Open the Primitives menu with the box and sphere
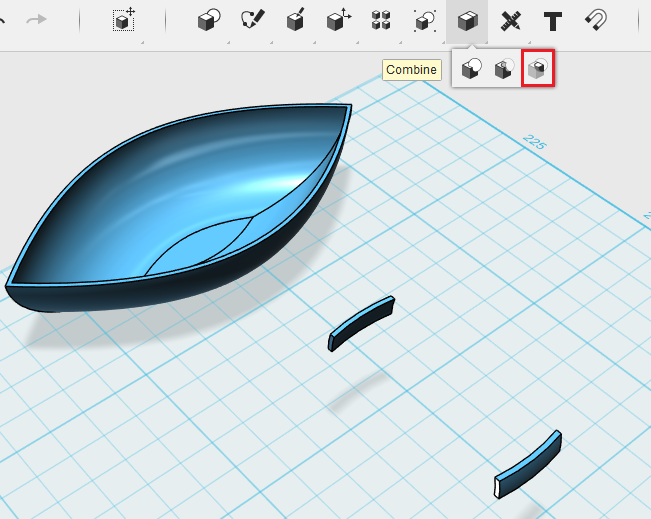Screen dimensions: 651x519 (x=209, y=20)
